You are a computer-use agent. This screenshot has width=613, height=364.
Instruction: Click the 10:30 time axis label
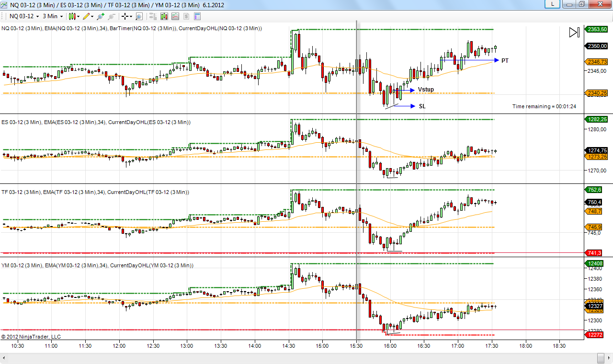click(18, 346)
